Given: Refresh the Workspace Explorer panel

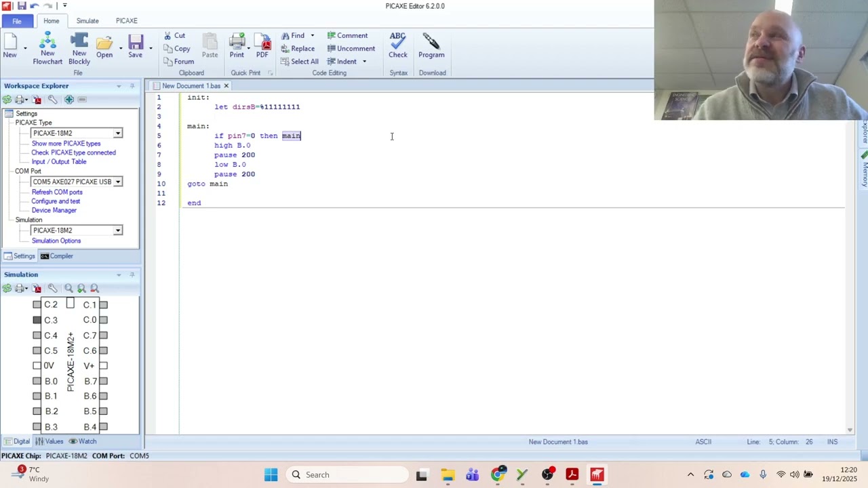Looking at the screenshot, I should [7, 100].
